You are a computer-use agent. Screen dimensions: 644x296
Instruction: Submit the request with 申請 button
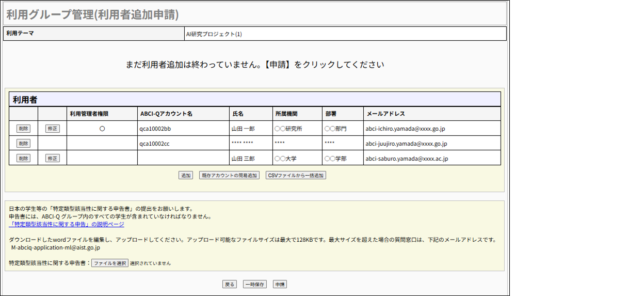coord(280,284)
